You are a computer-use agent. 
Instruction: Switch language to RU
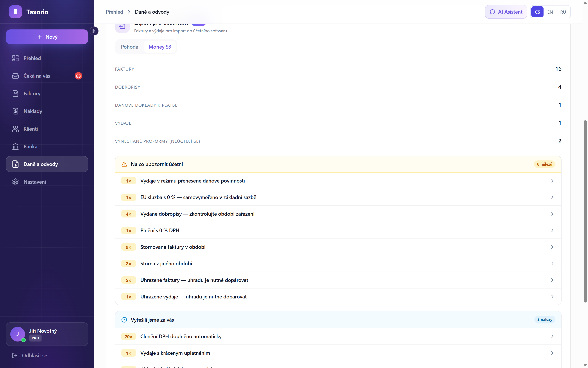pyautogui.click(x=563, y=12)
